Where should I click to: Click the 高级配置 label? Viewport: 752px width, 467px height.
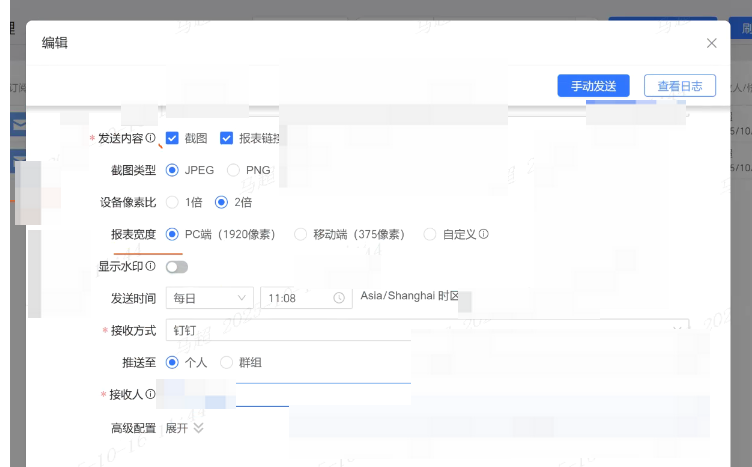tap(133, 428)
